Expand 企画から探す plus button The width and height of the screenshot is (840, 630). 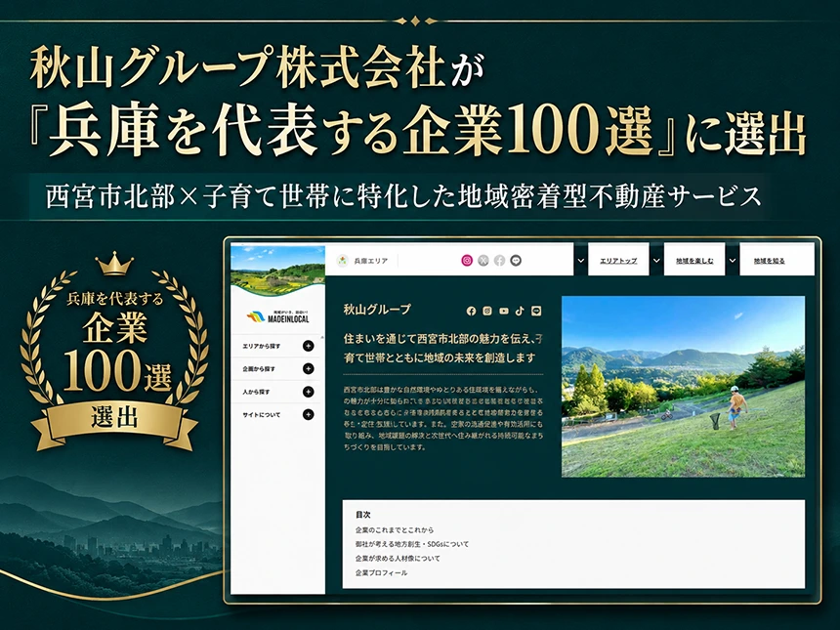pyautogui.click(x=308, y=368)
